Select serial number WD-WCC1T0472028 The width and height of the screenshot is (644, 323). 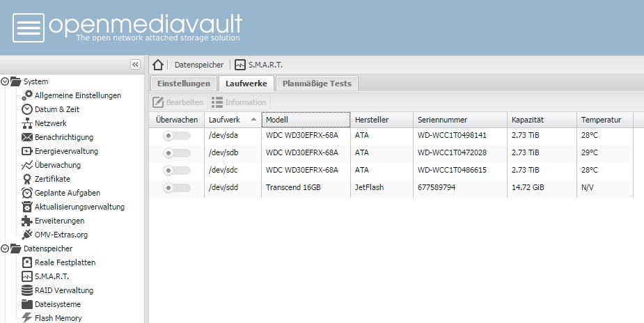tap(452, 152)
